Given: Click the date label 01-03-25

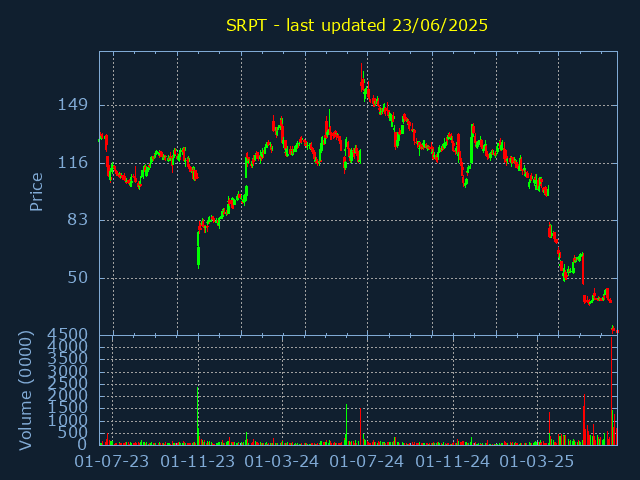Looking at the screenshot, I should tap(537, 462).
